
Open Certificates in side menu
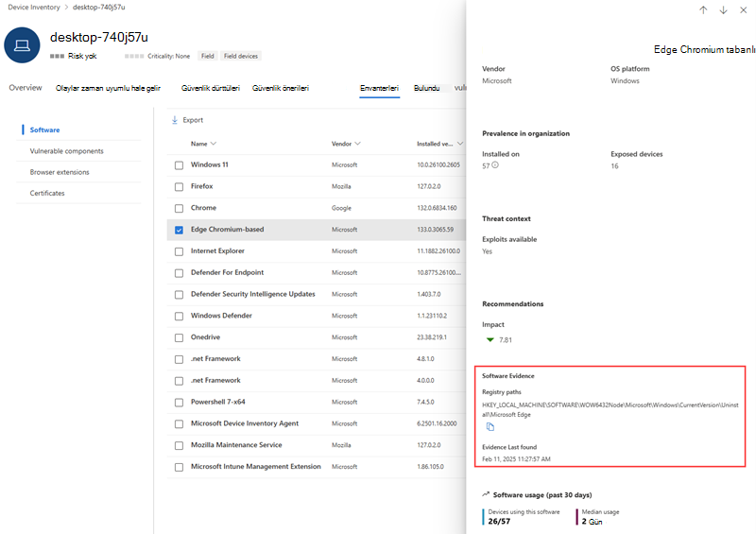click(47, 194)
